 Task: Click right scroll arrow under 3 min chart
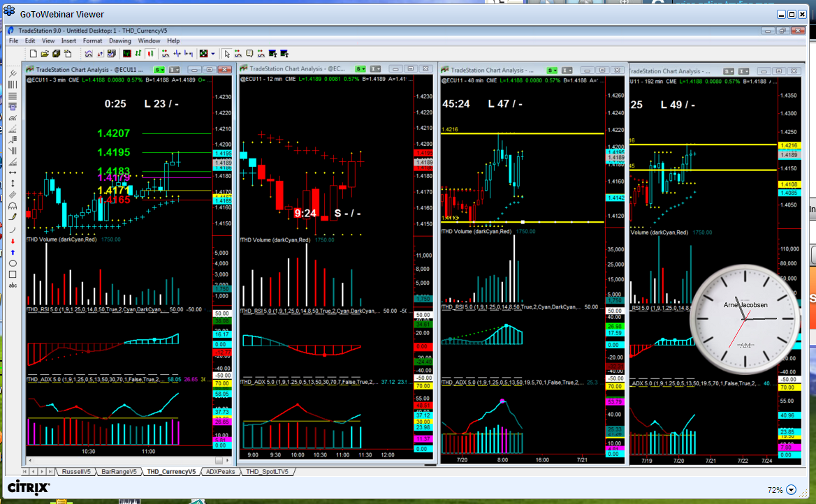pyautogui.click(x=228, y=460)
